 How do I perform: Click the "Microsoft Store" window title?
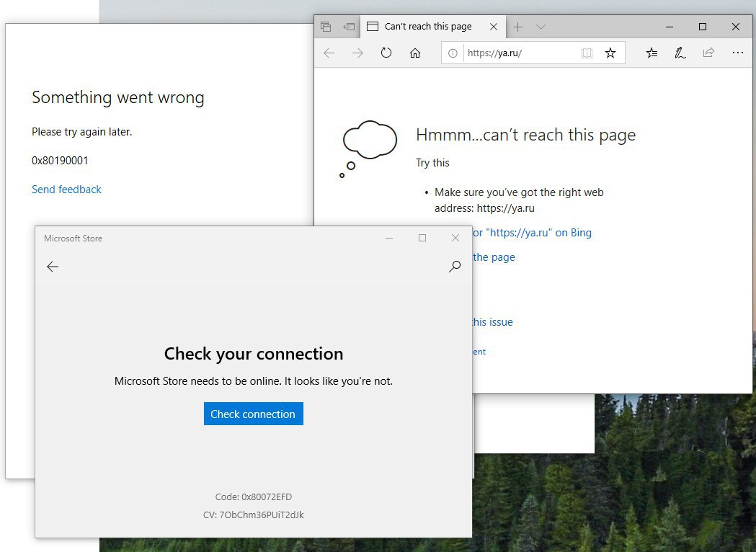tap(74, 238)
